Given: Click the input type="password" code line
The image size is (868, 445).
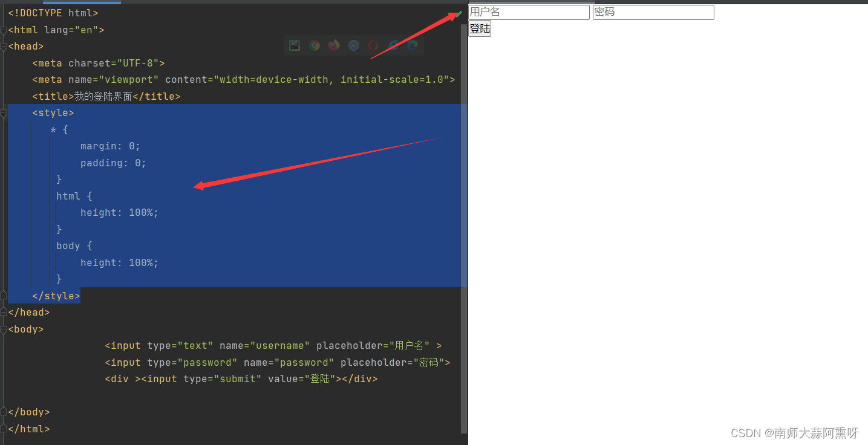Looking at the screenshot, I should [x=278, y=363].
